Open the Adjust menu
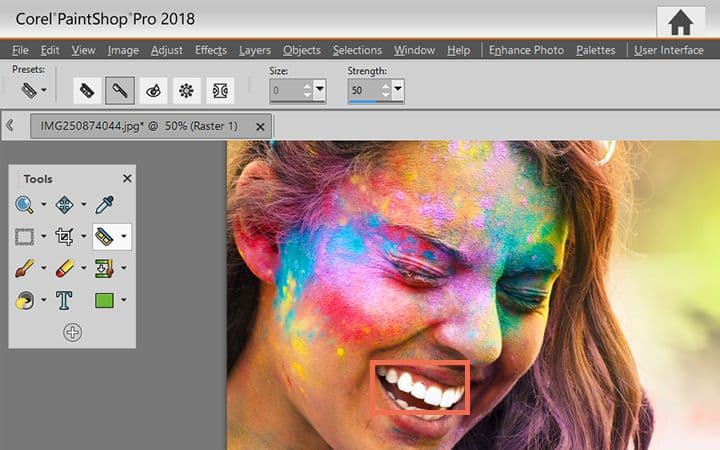720x450 pixels. coord(167,50)
